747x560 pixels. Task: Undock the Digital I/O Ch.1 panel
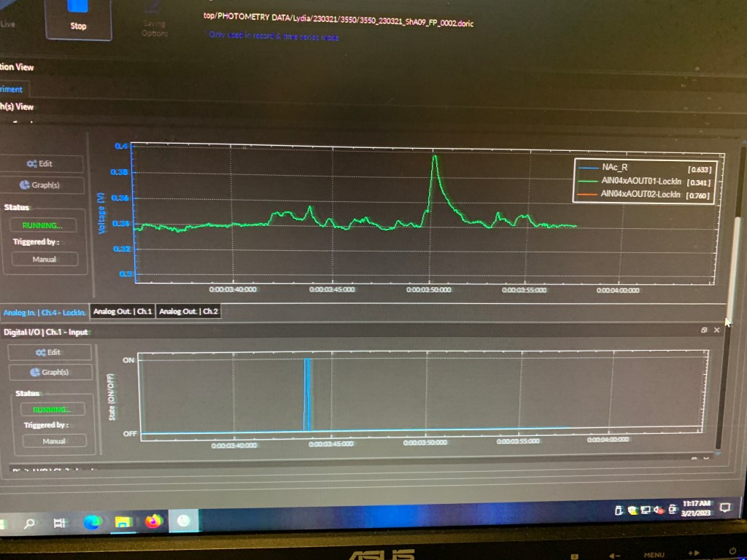coord(704,330)
